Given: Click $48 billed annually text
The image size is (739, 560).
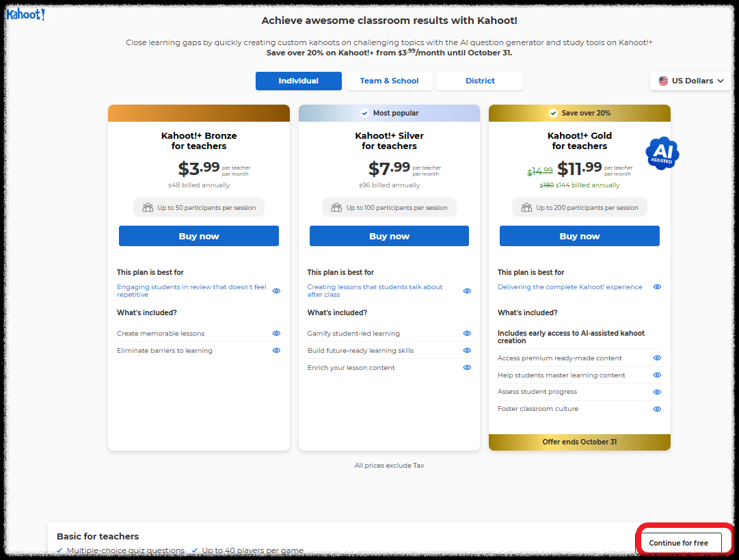Looking at the screenshot, I should 199,185.
